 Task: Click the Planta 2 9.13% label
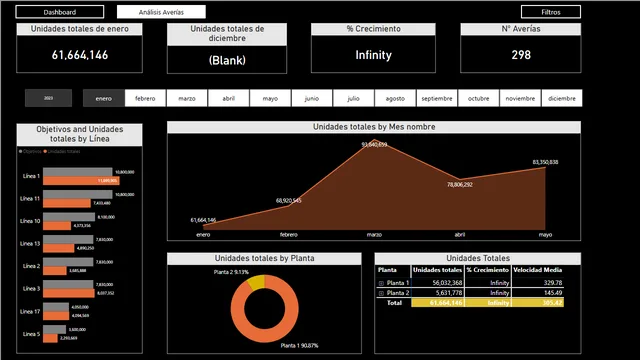[231, 272]
